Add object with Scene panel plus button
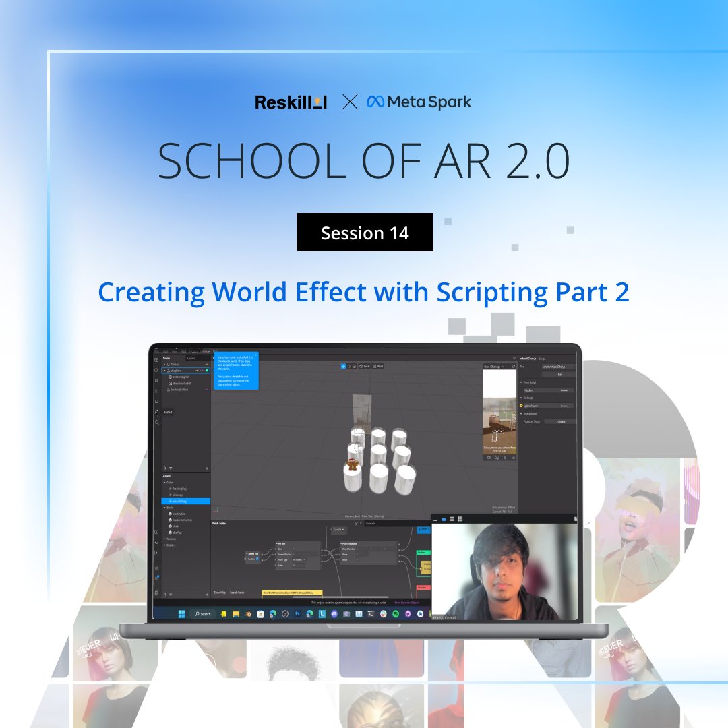Screen dimensions: 728x728 [x=207, y=468]
